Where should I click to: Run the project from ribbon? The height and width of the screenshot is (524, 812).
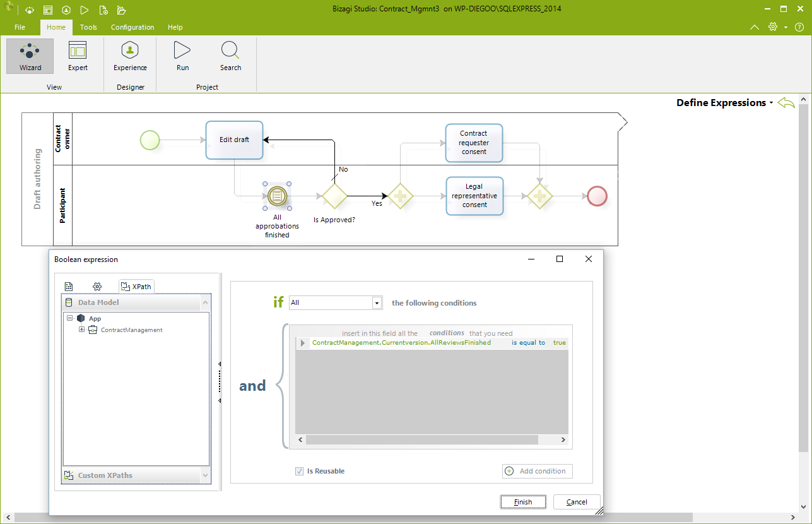182,56
